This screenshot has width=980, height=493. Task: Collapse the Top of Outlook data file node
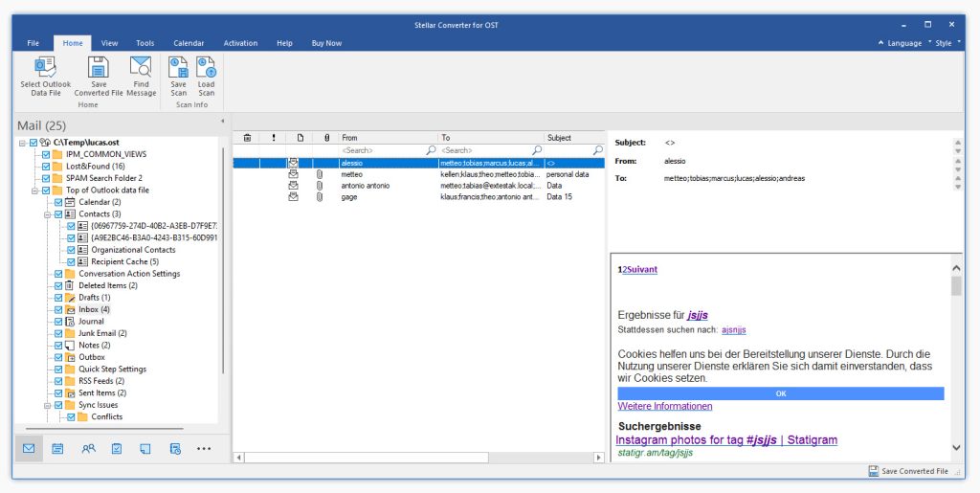pyautogui.click(x=35, y=190)
